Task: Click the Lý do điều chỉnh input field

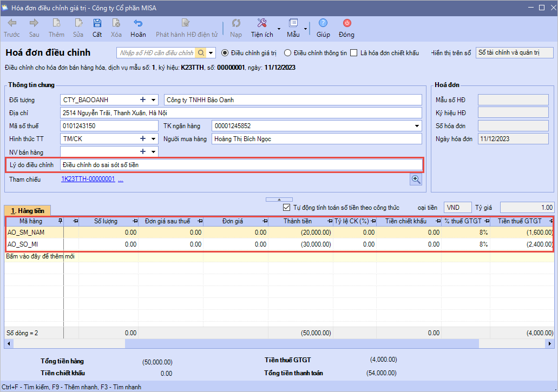Action: click(241, 165)
